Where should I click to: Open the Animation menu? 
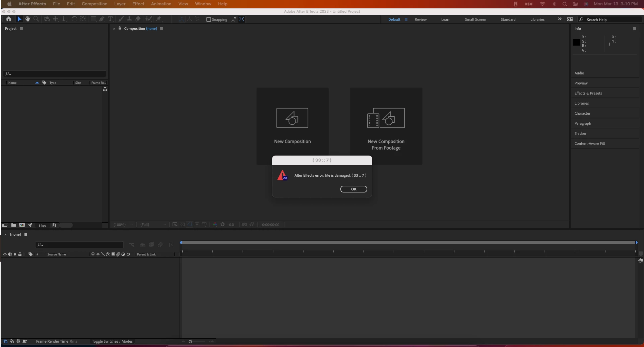(x=161, y=4)
